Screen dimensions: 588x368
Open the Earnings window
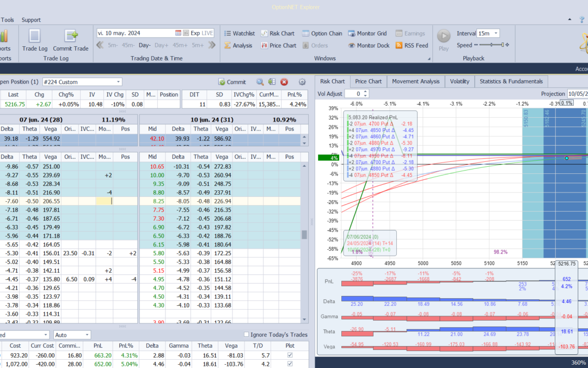[x=410, y=33]
